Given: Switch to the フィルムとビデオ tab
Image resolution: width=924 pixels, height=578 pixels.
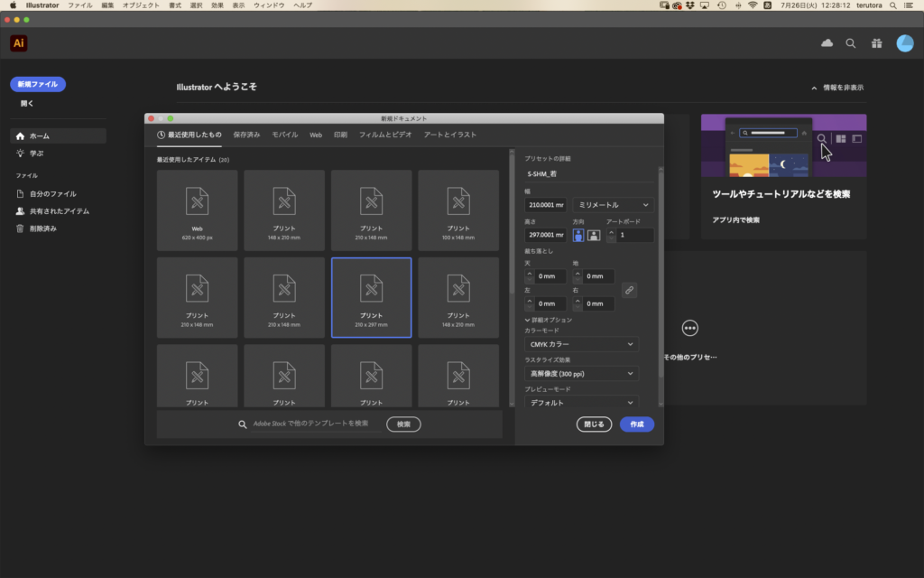Looking at the screenshot, I should [385, 135].
